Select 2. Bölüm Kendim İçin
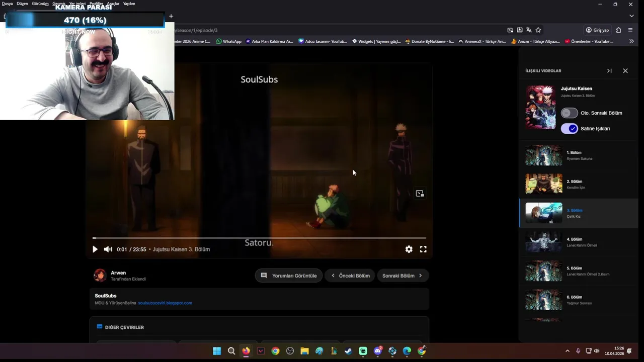The image size is (644, 362). 579,184
